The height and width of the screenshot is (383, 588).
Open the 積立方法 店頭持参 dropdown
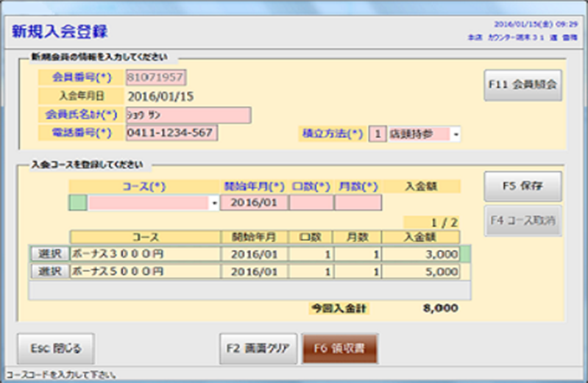(x=456, y=135)
